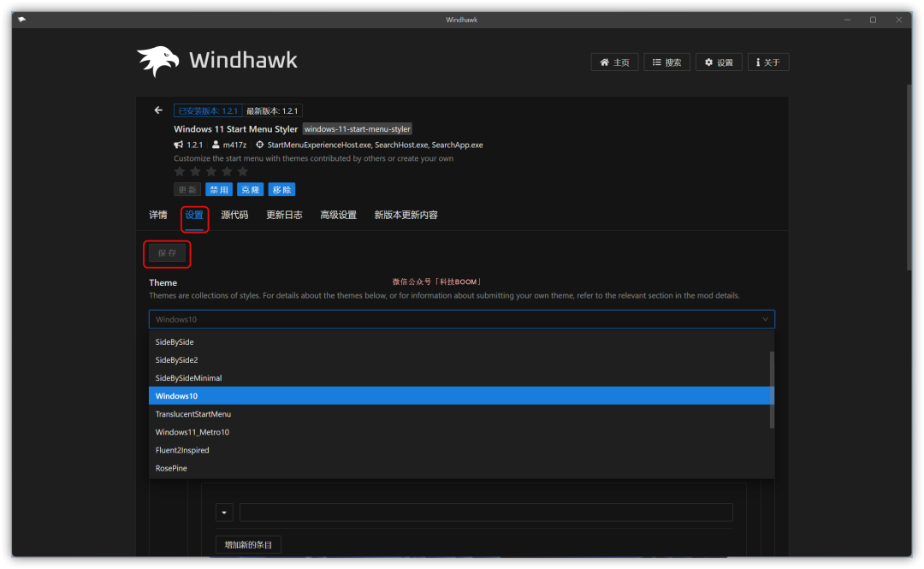Select SideBySide theme option
Viewport: 924px width, 569px height.
point(461,342)
